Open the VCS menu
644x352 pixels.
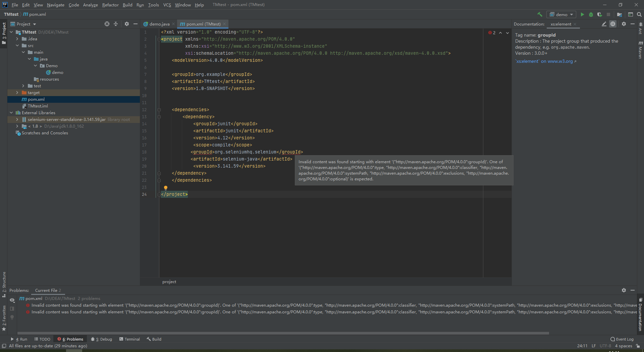(x=167, y=5)
